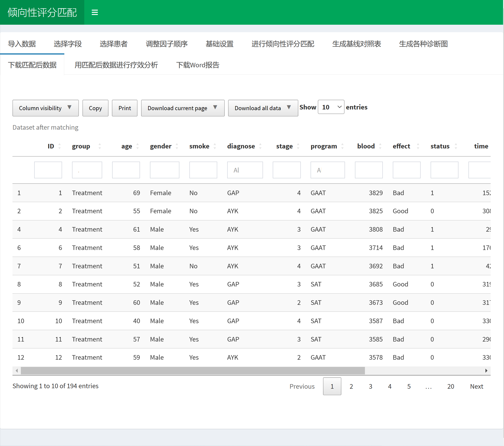Viewport: 504px width, 446px height.
Task: Sort table by blood column arrows
Action: point(380,146)
